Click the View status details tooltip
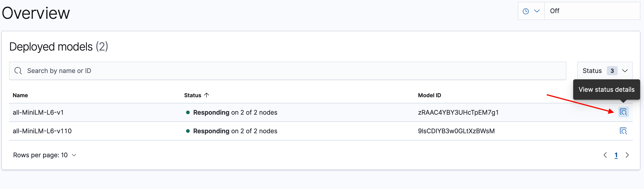This screenshot has height=189, width=644. (607, 89)
